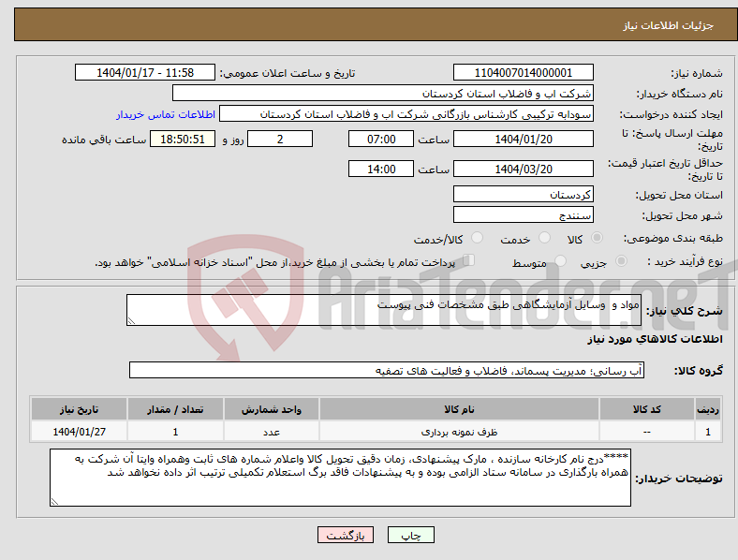Click the need number field 1104007014000001

523,72
